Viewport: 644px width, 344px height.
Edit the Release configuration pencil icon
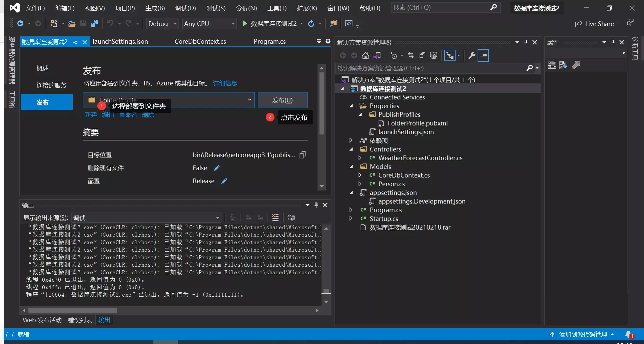224,181
